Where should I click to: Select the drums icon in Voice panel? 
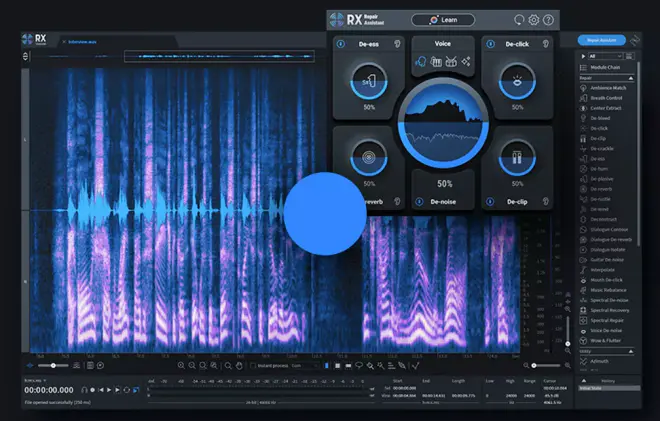(451, 62)
